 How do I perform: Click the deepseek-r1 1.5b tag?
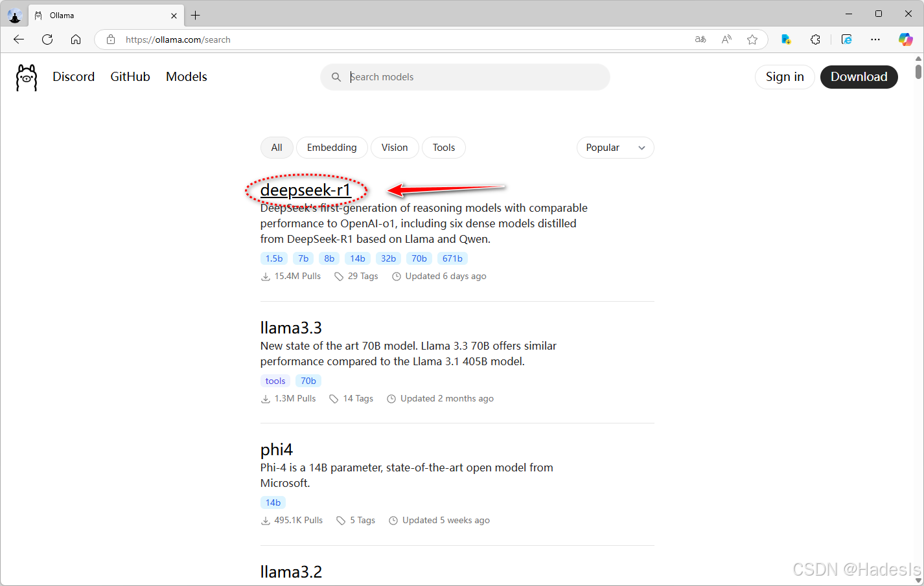tap(274, 258)
